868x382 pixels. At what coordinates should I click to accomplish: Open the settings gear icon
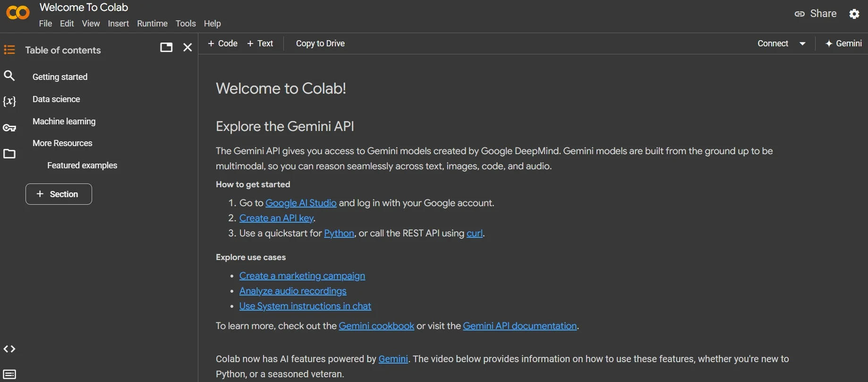[x=854, y=14]
